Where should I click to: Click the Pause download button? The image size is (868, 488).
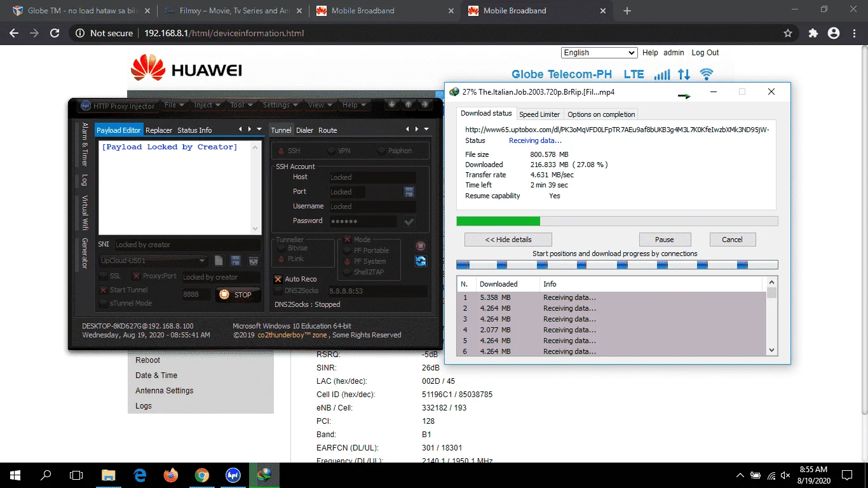click(x=665, y=240)
